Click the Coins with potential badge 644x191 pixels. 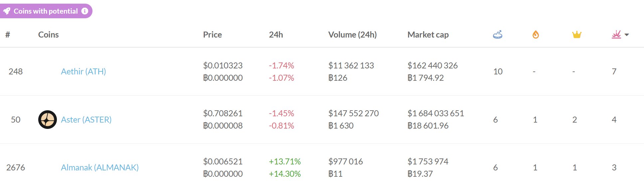click(x=46, y=11)
